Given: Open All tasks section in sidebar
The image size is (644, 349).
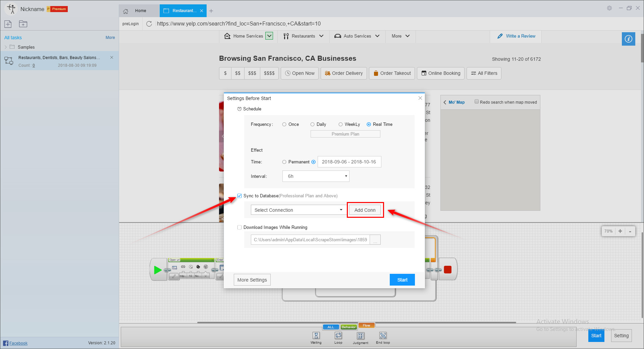Looking at the screenshot, I should 13,38.
